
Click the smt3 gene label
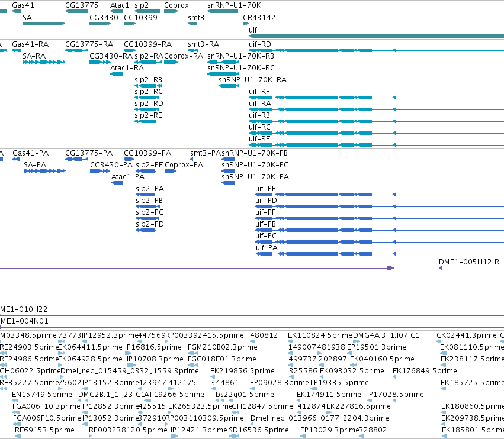196,17
